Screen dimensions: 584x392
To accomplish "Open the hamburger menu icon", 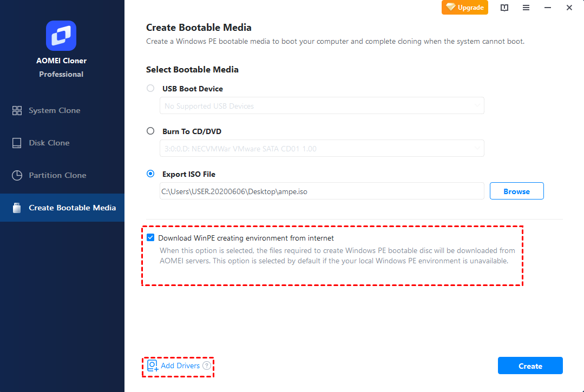I will 526,8.
